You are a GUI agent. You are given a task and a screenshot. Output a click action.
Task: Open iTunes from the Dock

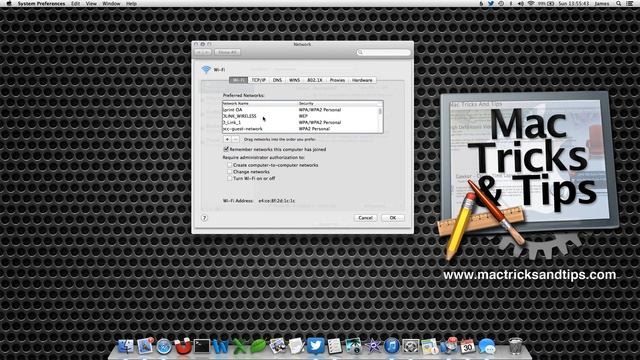point(392,347)
